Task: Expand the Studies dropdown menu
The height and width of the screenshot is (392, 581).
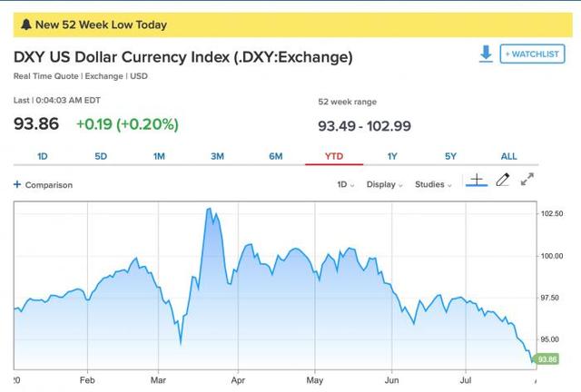Action: point(433,184)
